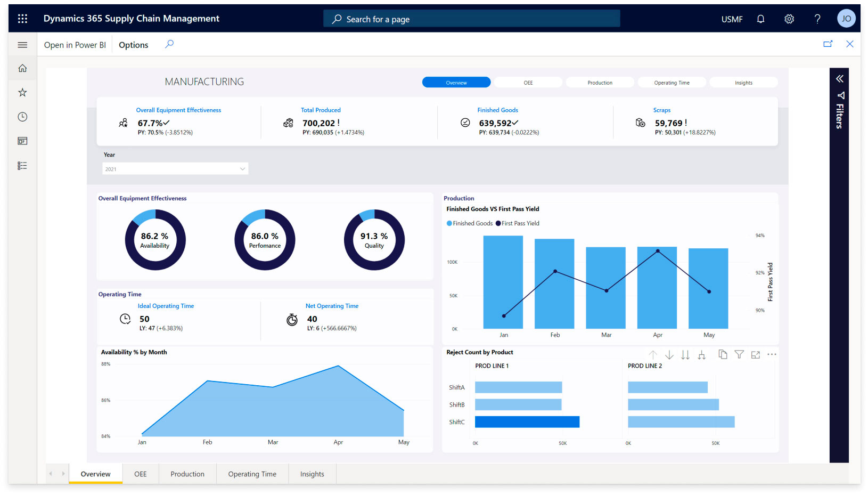This screenshot has height=495, width=868.
Task: Switch company via USMF
Action: pyautogui.click(x=732, y=19)
